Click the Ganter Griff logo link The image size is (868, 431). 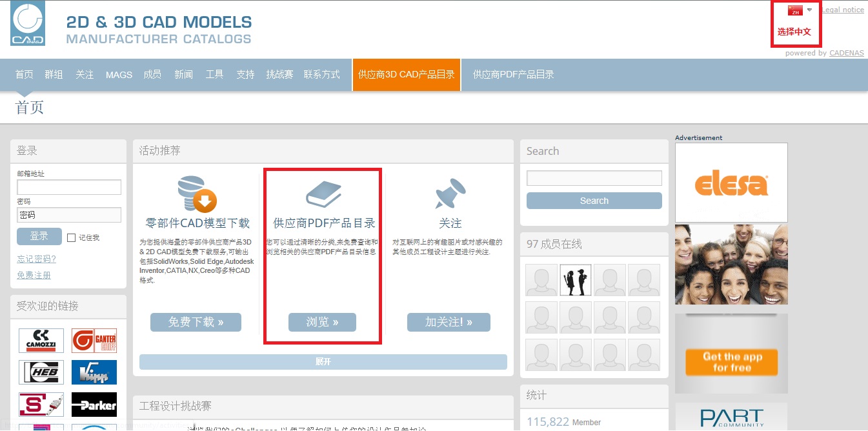pyautogui.click(x=94, y=340)
